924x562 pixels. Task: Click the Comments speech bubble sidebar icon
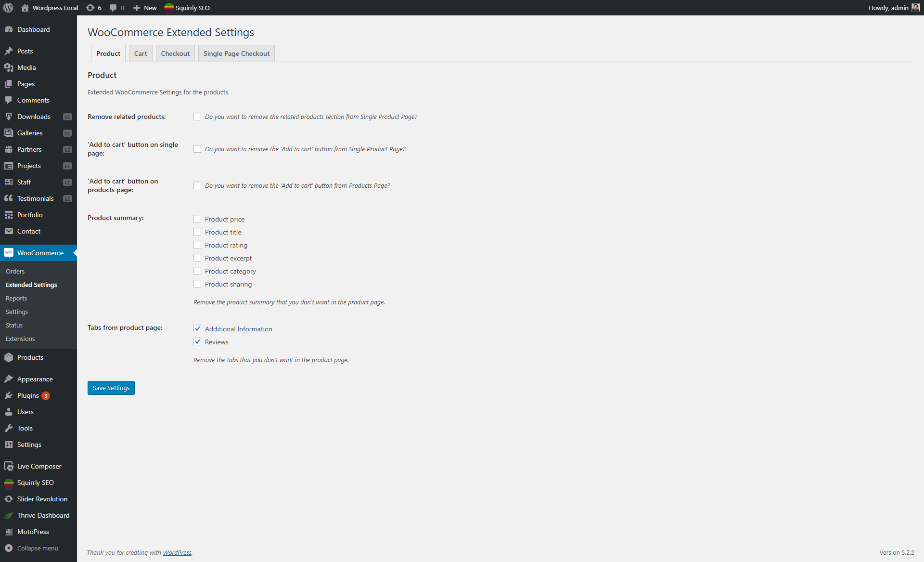9,100
